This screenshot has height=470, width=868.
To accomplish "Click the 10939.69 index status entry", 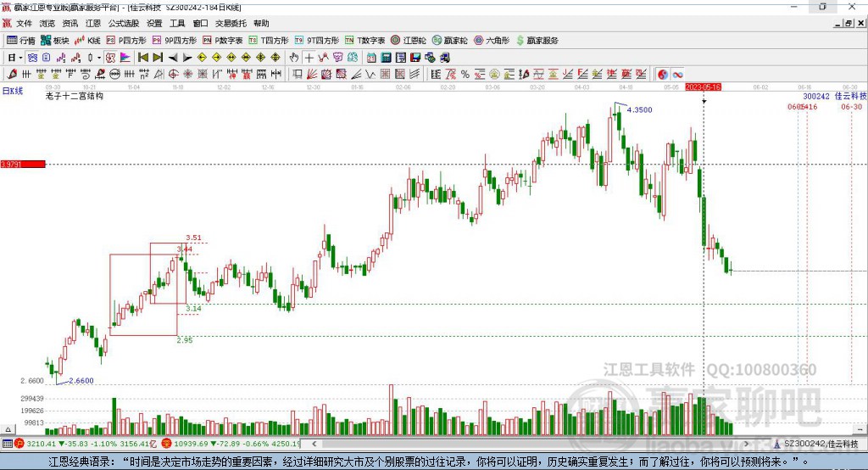I will pyautogui.click(x=231, y=444).
